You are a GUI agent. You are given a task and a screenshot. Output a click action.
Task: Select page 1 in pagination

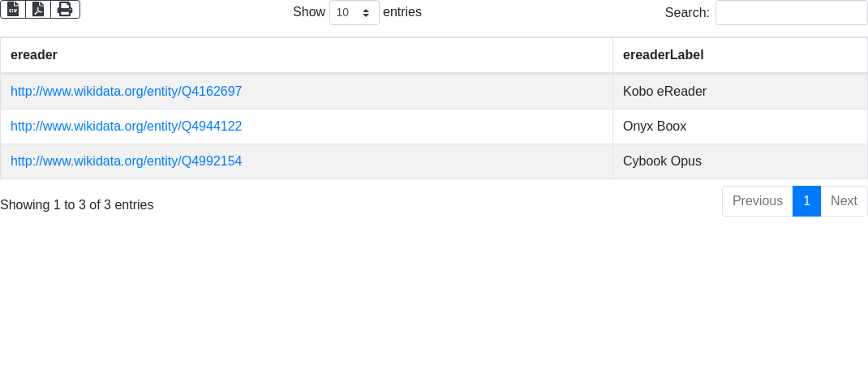click(806, 201)
